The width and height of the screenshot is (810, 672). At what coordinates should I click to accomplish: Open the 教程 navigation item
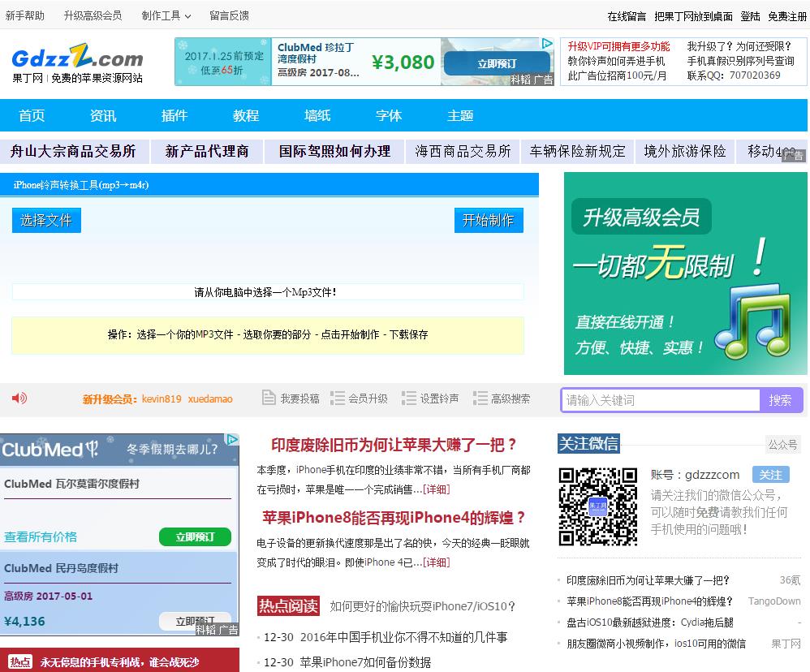[x=246, y=115]
